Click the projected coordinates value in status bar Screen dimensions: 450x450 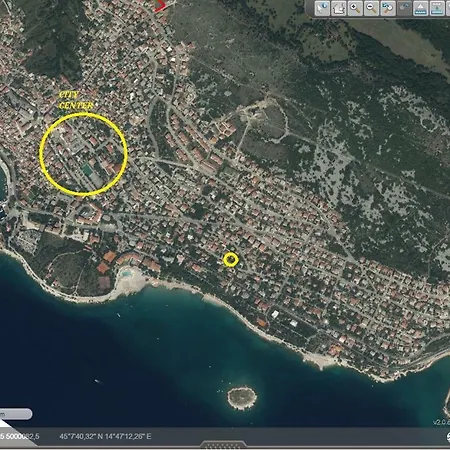pos(19,436)
